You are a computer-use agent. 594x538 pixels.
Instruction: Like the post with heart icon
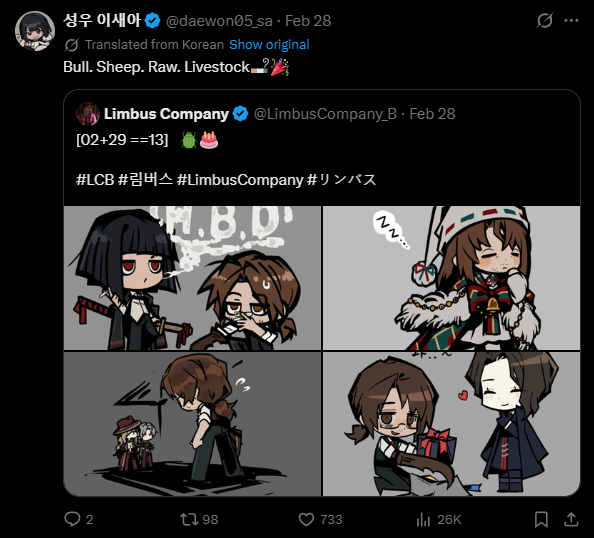306,519
